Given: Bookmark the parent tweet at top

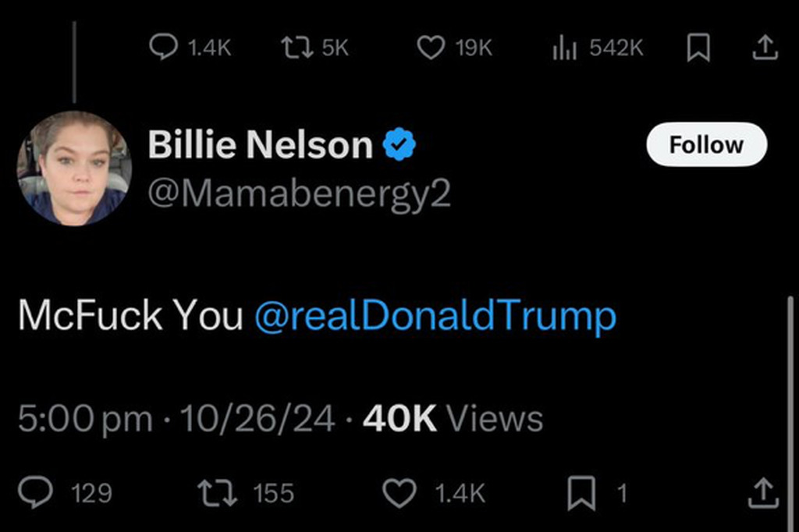Looking at the screenshot, I should (697, 48).
